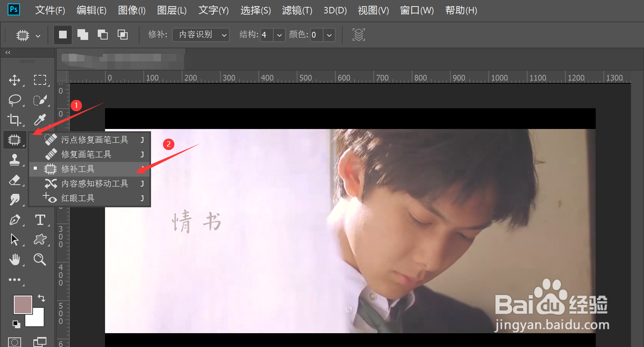Viewport: 644px width, 347px height.
Task: Swap foreground and background colors
Action: click(x=41, y=298)
